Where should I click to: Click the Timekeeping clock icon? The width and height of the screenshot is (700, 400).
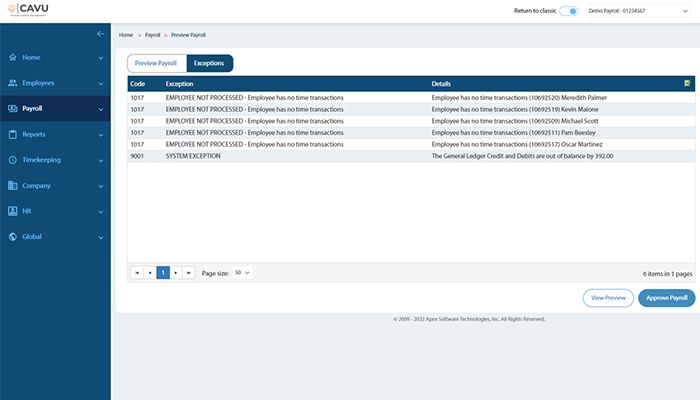pos(12,160)
